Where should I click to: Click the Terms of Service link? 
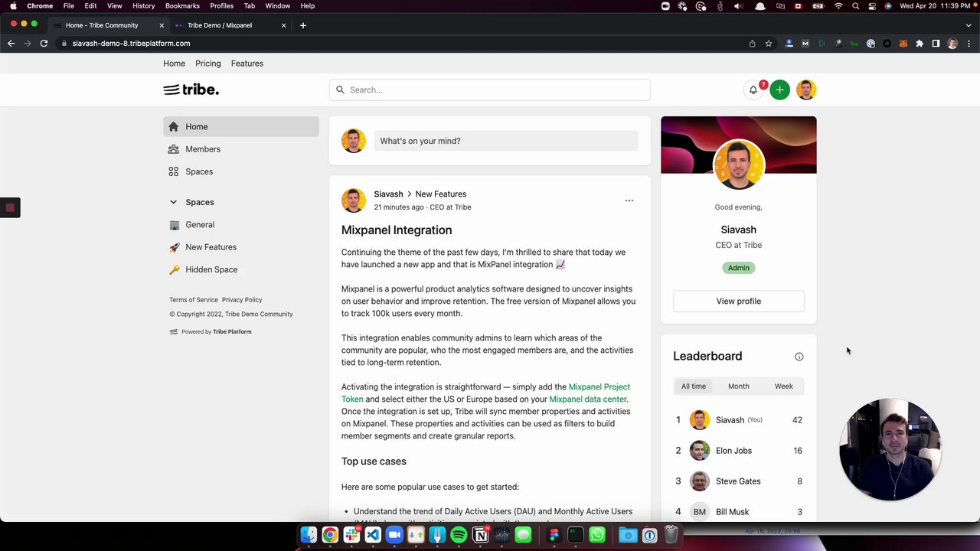[x=194, y=300]
